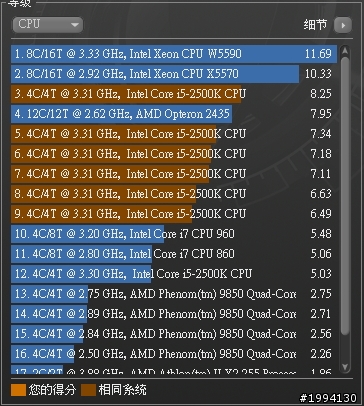Click the scrollbar down arrow
The height and width of the screenshot is (406, 364).
coord(345,367)
